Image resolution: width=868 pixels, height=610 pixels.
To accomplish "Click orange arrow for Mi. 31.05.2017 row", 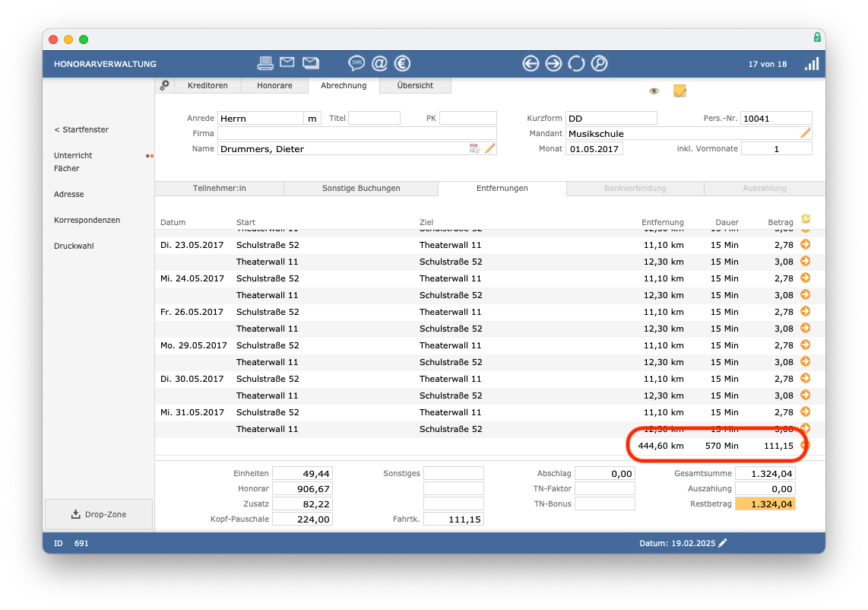I will (806, 411).
